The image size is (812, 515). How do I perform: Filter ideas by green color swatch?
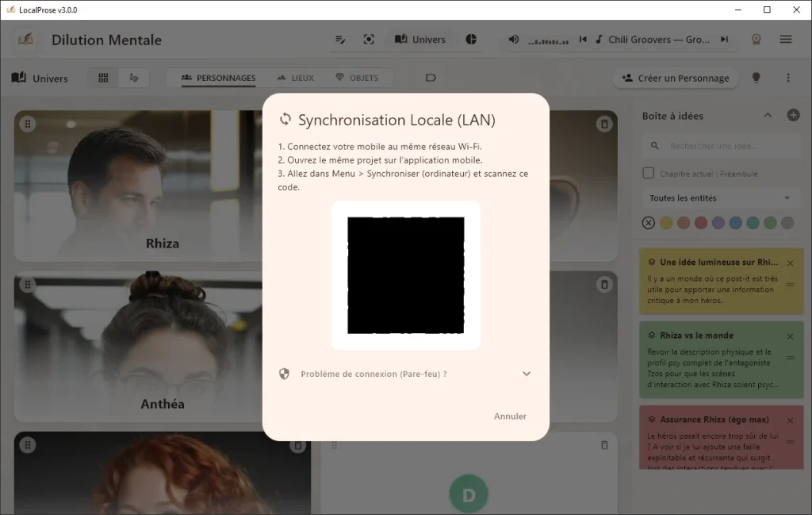point(771,223)
